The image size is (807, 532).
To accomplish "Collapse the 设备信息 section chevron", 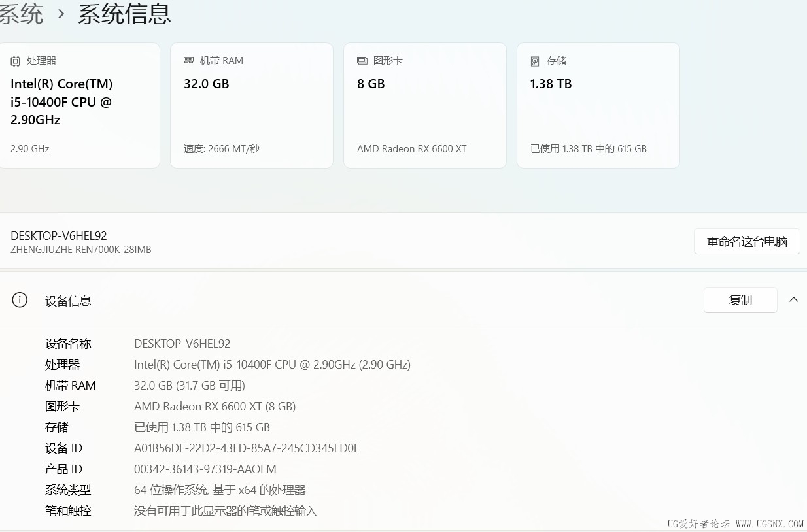I will (793, 299).
